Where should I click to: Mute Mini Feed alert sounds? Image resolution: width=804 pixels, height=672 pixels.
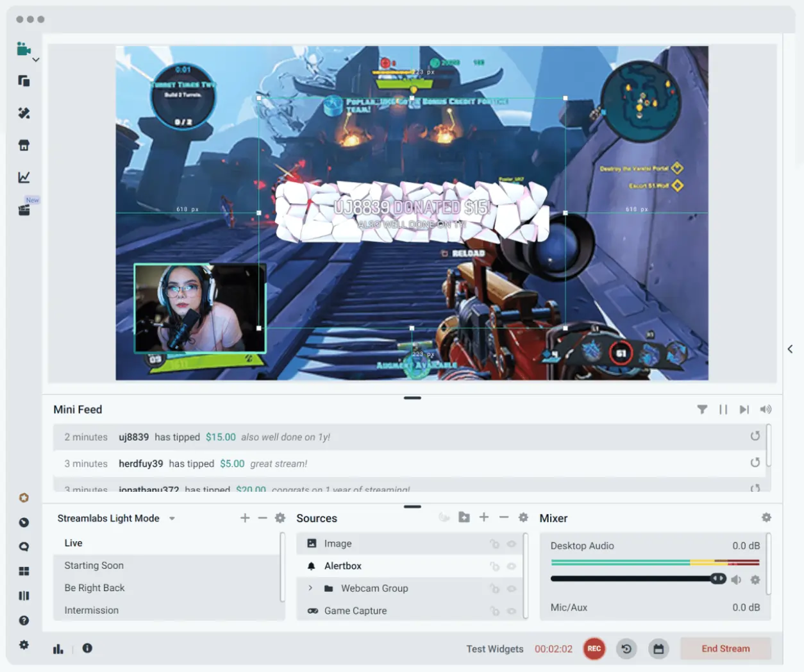766,409
